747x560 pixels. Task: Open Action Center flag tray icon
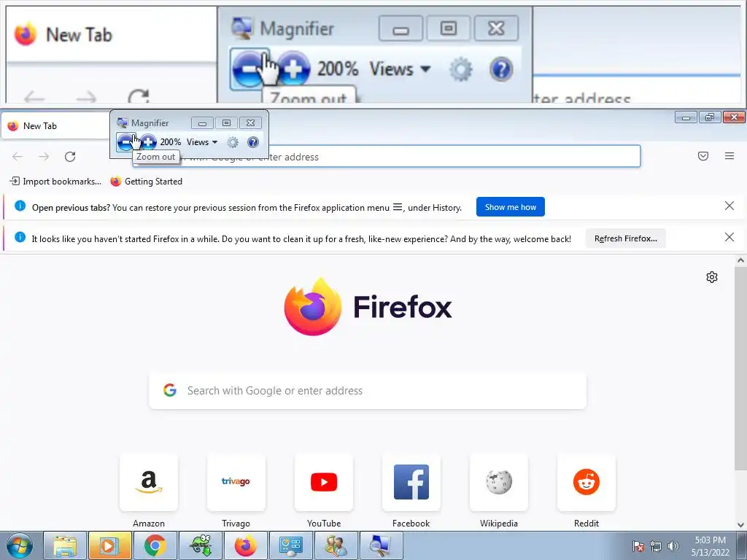(638, 546)
